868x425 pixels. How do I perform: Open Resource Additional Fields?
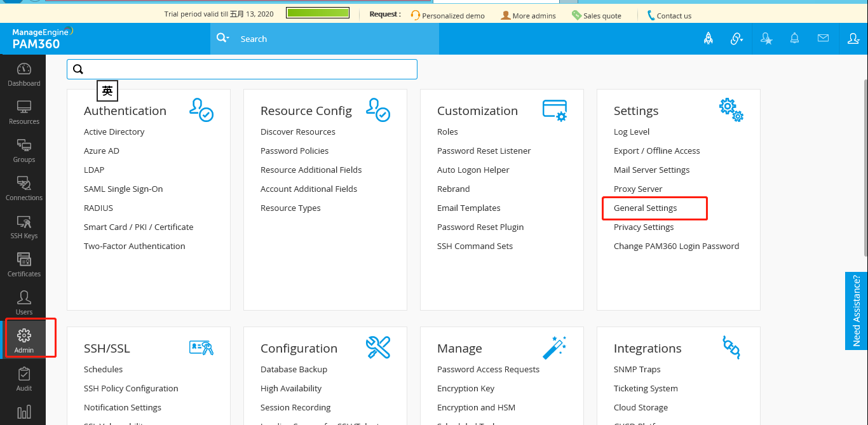pos(311,170)
